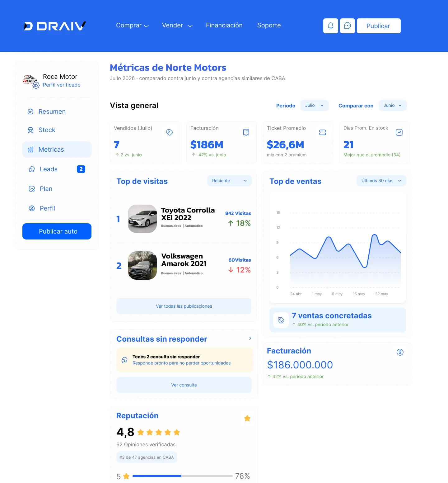Open Perfil in the sidebar

pyautogui.click(x=57, y=208)
